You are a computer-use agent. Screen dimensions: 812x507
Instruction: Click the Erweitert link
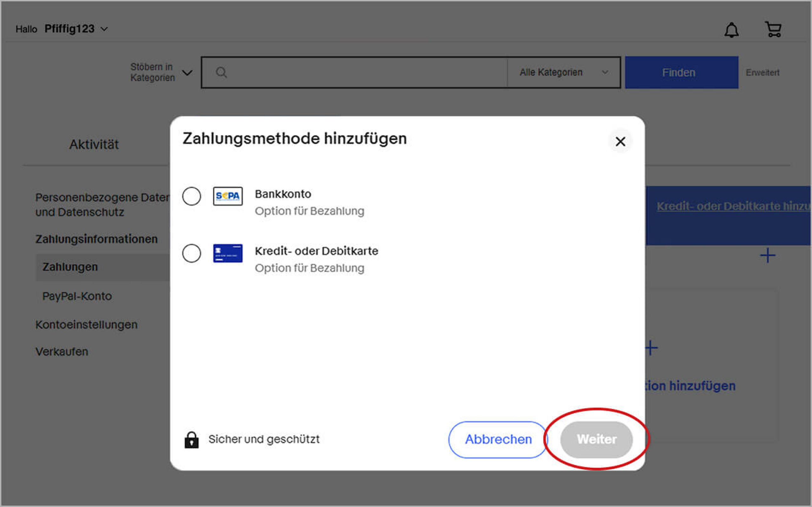coord(762,73)
